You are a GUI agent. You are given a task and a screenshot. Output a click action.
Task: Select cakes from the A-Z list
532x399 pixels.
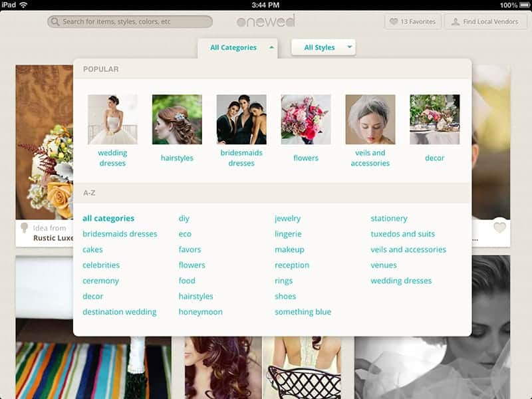click(92, 249)
